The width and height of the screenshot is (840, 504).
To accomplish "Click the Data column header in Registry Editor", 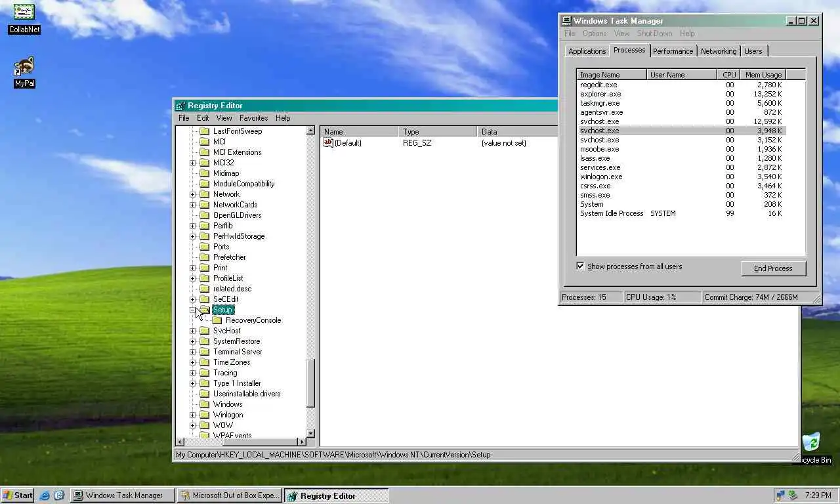I will pos(517,132).
